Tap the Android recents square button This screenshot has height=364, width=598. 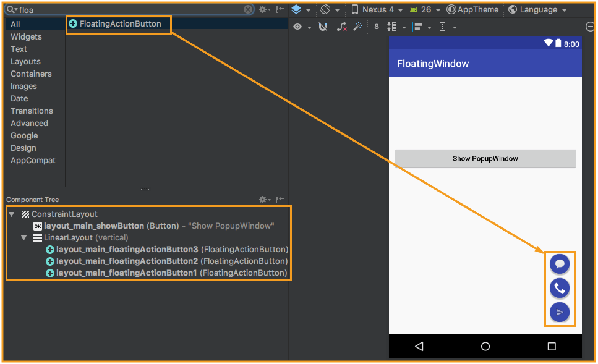[552, 347]
